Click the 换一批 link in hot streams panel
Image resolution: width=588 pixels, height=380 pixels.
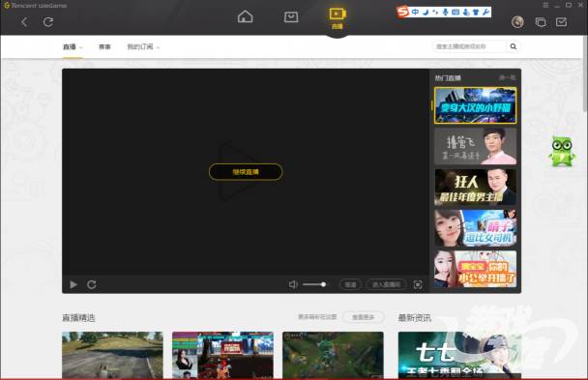(x=508, y=77)
